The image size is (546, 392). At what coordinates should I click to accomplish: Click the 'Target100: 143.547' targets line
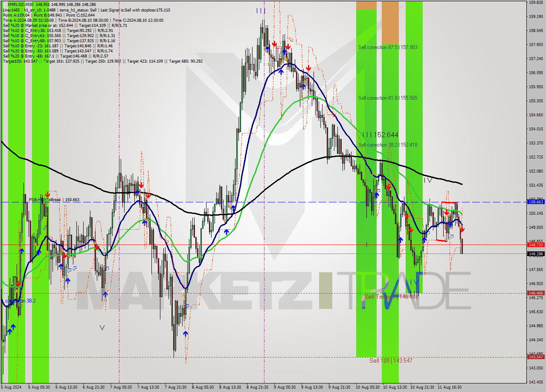coord(103,61)
